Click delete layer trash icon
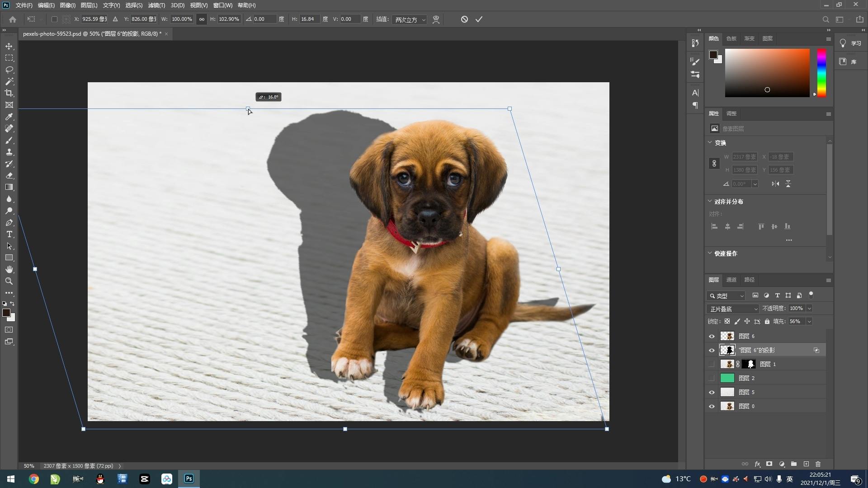This screenshot has width=868, height=488. coord(818,464)
